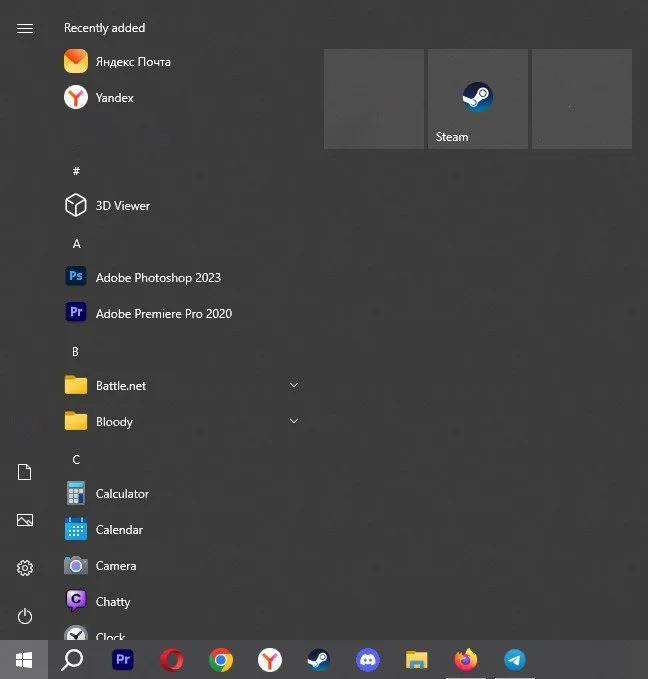Click the Adobe Photoshop 2023 label text

(x=158, y=278)
